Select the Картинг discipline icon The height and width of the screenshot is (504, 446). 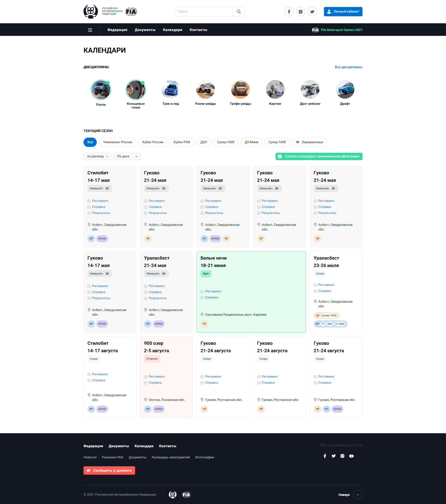275,89
